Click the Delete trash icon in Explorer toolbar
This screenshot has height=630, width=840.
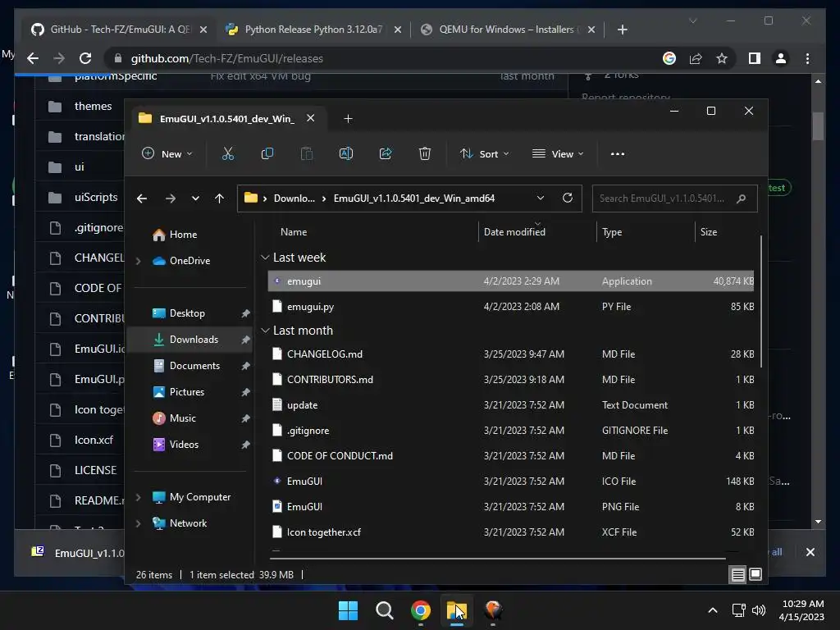(x=425, y=153)
